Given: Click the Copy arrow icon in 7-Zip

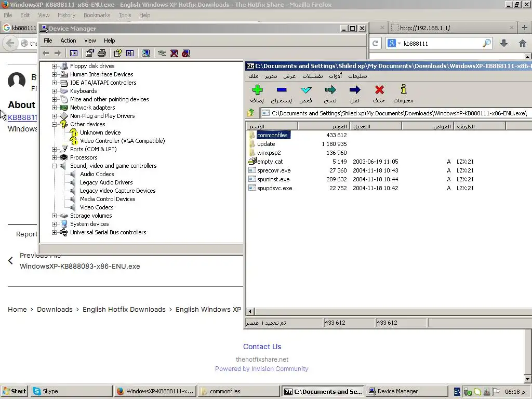Looking at the screenshot, I should [x=330, y=90].
